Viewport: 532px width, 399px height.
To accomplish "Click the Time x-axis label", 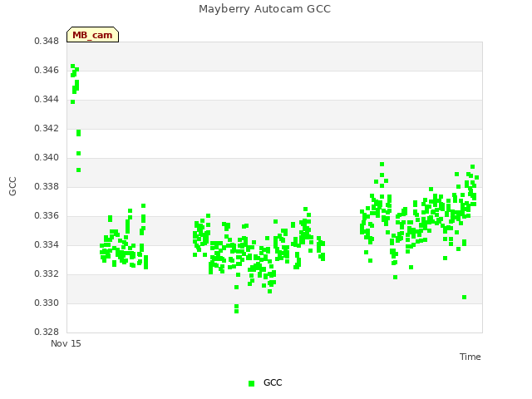I will [x=470, y=357].
